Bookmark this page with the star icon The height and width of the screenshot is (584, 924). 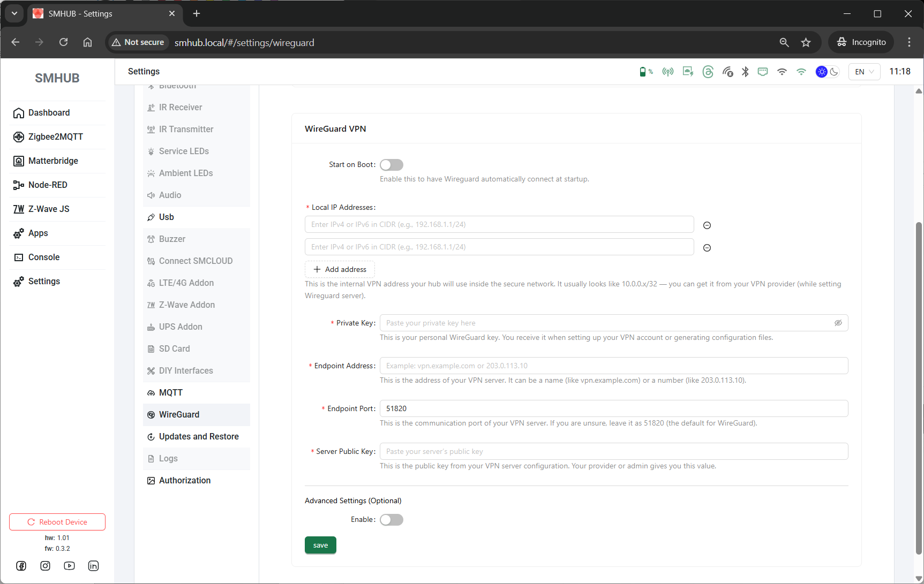click(806, 42)
